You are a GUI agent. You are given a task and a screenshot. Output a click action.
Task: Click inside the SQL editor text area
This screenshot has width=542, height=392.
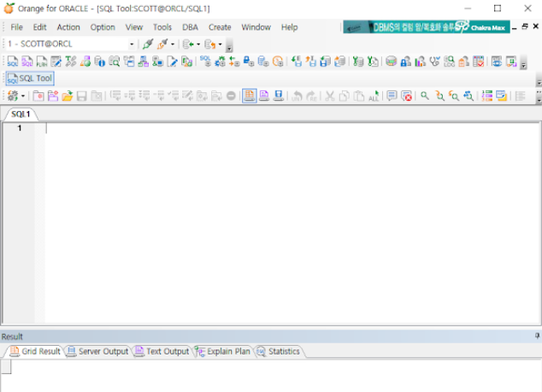click(x=292, y=223)
